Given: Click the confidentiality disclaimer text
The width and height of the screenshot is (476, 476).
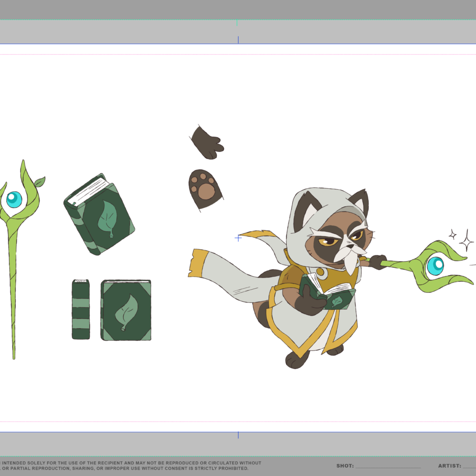Looking at the screenshot, I should [x=130, y=466].
